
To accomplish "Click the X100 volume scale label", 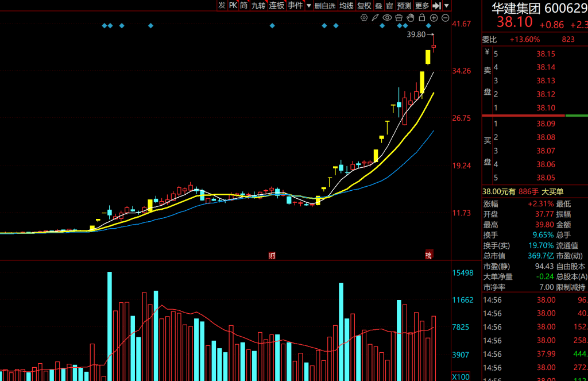I will click(x=462, y=377).
